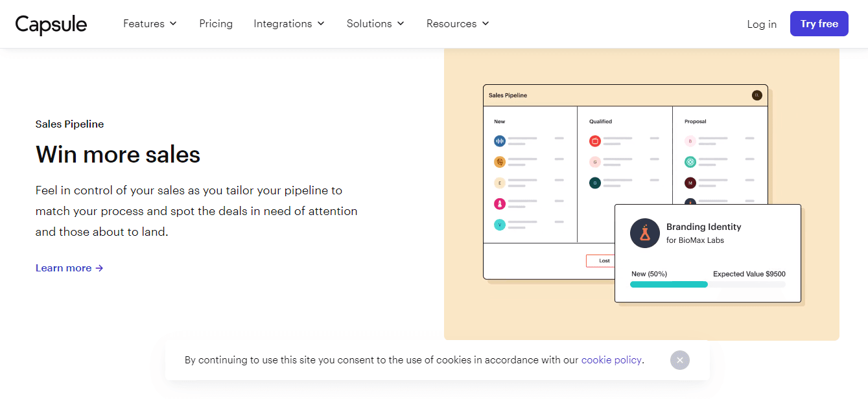This screenshot has width=868, height=399.
Task: Click the user avatar in the Sales Pipeline header
Action: point(757,95)
